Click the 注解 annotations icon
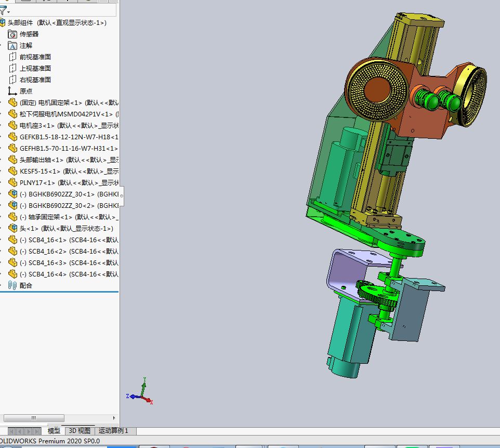The width and height of the screenshot is (500, 448). 12,46
